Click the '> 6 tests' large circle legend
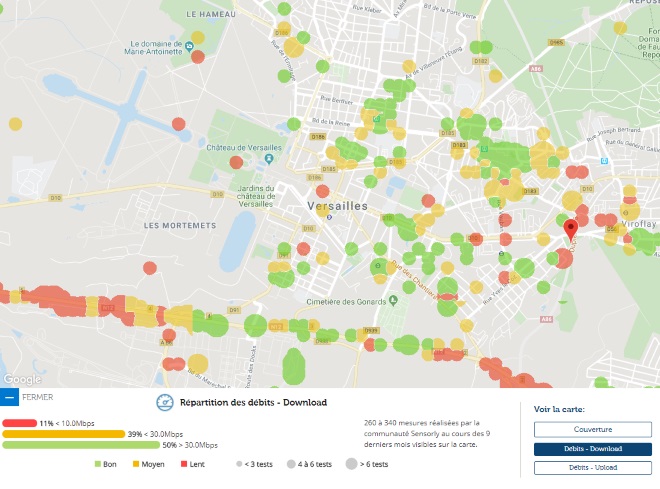Image resolution: width=660 pixels, height=489 pixels. (x=351, y=464)
